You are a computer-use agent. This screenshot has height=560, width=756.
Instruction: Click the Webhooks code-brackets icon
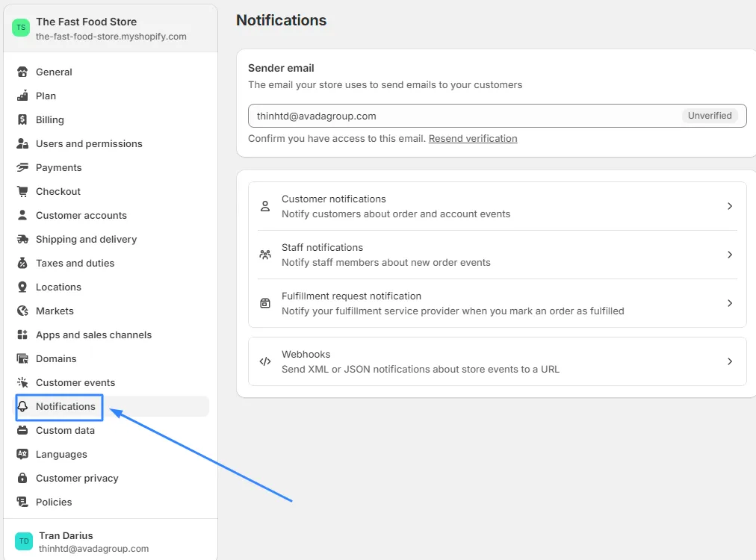265,361
